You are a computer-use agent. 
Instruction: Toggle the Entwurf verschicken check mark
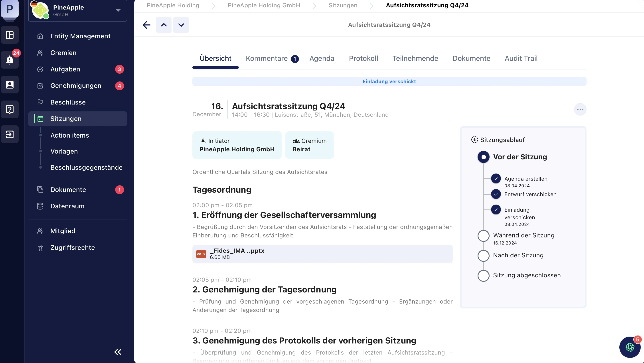(x=496, y=194)
